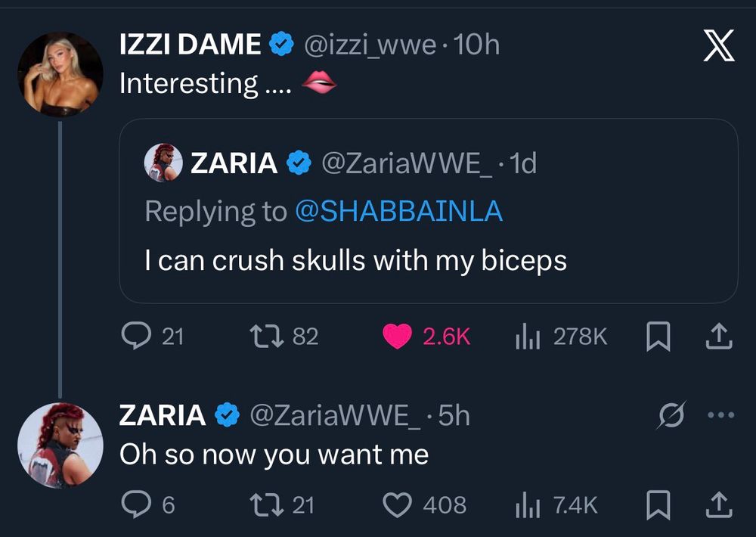Like Zaria's reply with 408 likes
The width and height of the screenshot is (756, 537).
coord(398,504)
